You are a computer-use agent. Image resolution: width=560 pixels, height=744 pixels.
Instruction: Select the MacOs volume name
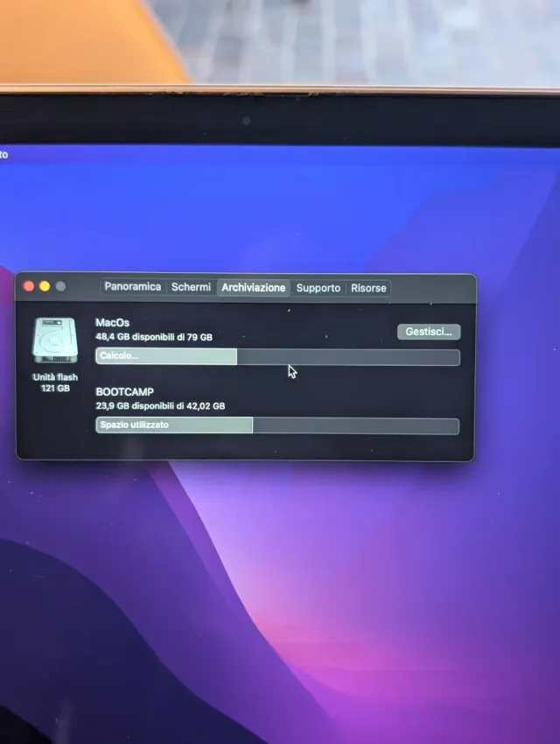coord(112,323)
